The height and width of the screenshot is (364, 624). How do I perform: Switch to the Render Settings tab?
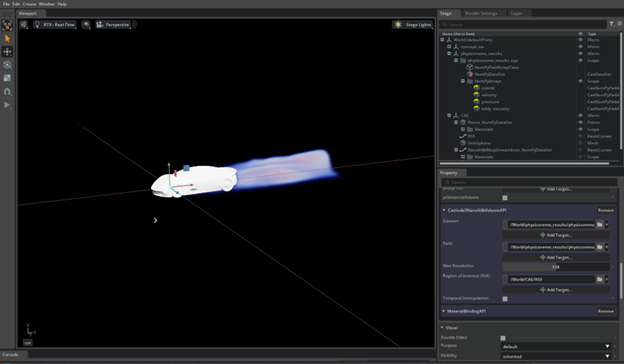tap(481, 14)
